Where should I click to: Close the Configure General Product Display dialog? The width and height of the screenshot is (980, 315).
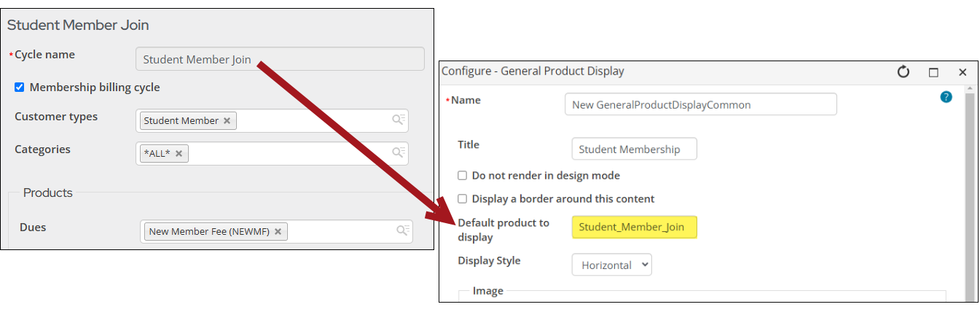963,72
